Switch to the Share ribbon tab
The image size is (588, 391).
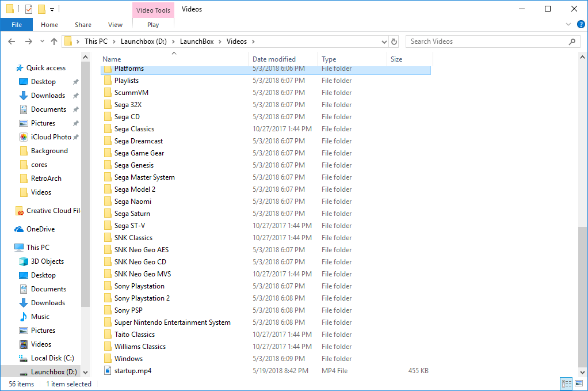[83, 25]
